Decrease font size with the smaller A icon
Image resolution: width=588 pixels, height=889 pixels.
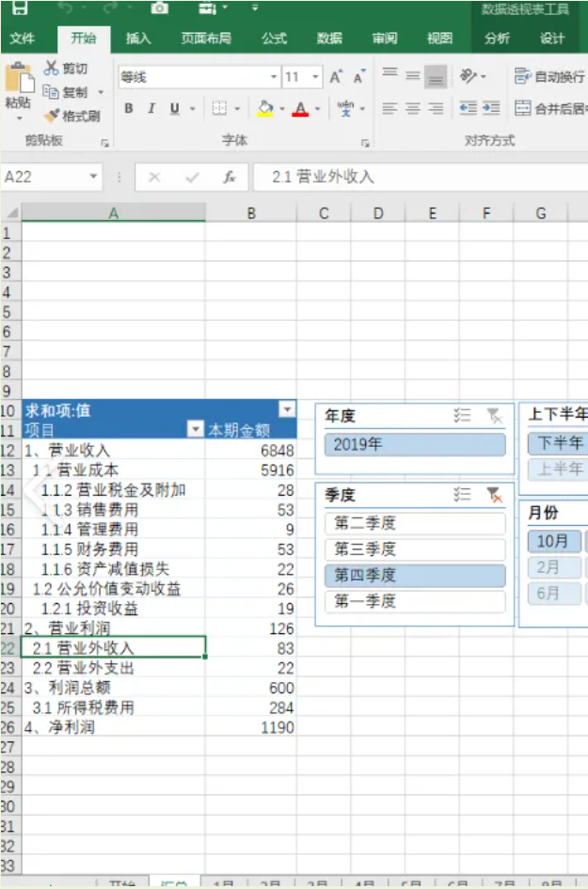coord(359,76)
